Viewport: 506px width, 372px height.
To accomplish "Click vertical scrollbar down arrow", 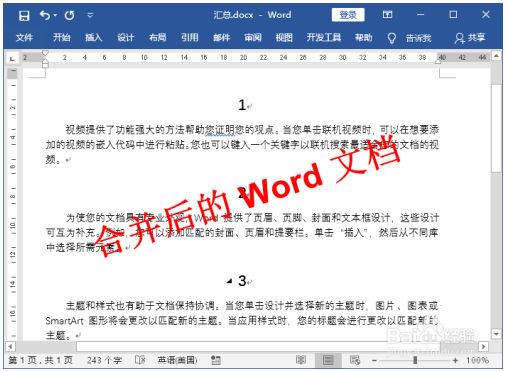I will 496,334.
